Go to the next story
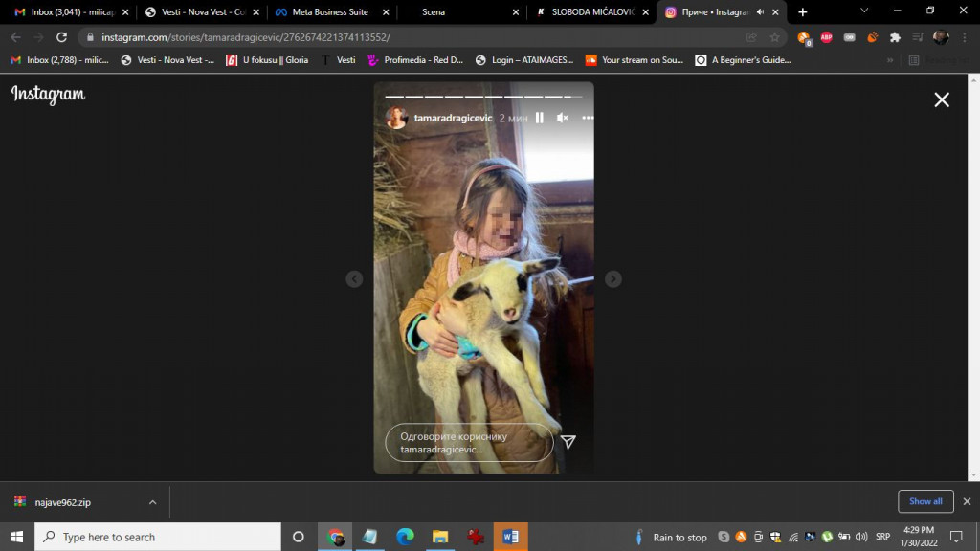Image resolution: width=980 pixels, height=551 pixels. [x=613, y=279]
